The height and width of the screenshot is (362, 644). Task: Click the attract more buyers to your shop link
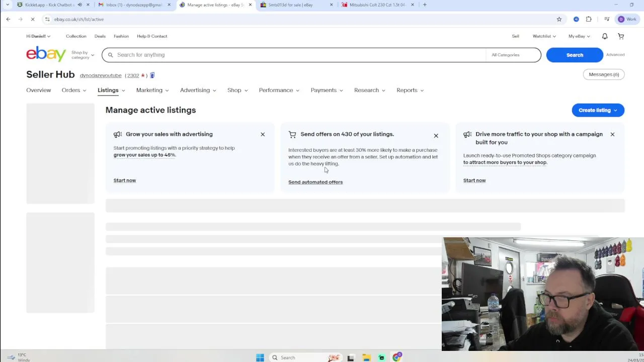point(505,162)
